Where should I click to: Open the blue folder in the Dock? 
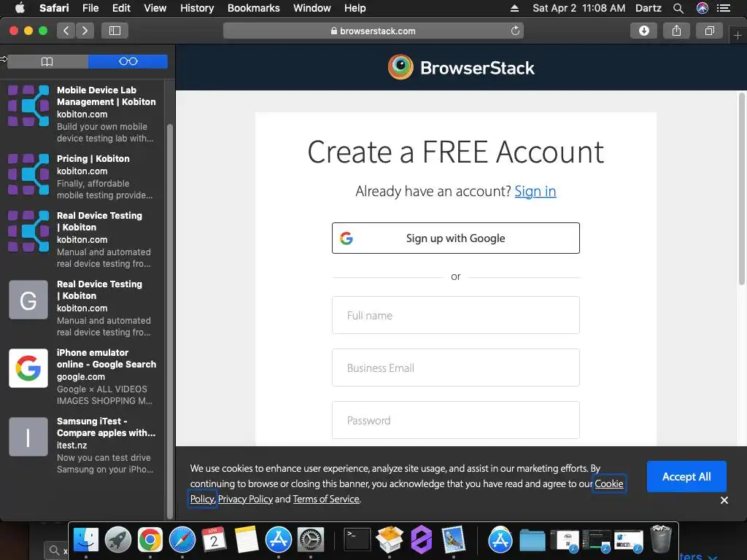click(532, 540)
